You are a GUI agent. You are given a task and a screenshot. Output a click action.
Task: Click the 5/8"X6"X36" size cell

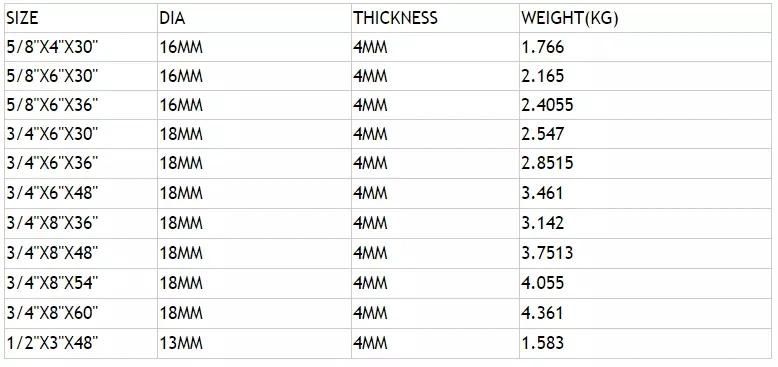81,105
